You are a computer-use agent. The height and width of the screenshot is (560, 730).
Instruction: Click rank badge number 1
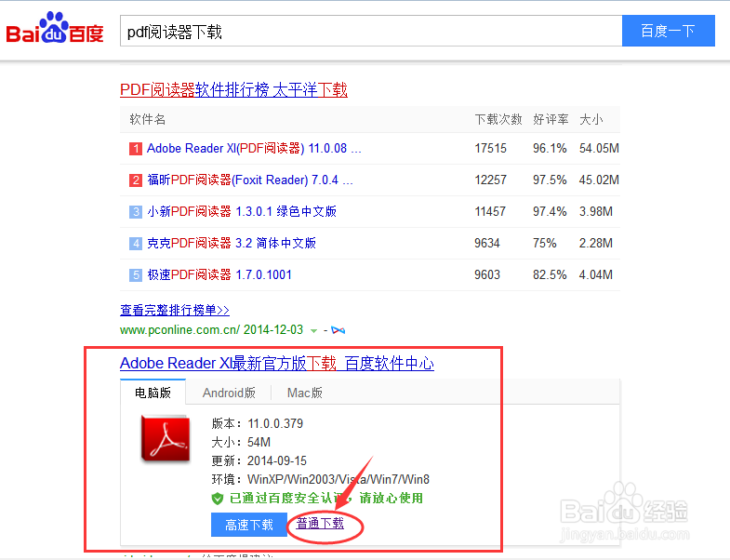pyautogui.click(x=136, y=149)
